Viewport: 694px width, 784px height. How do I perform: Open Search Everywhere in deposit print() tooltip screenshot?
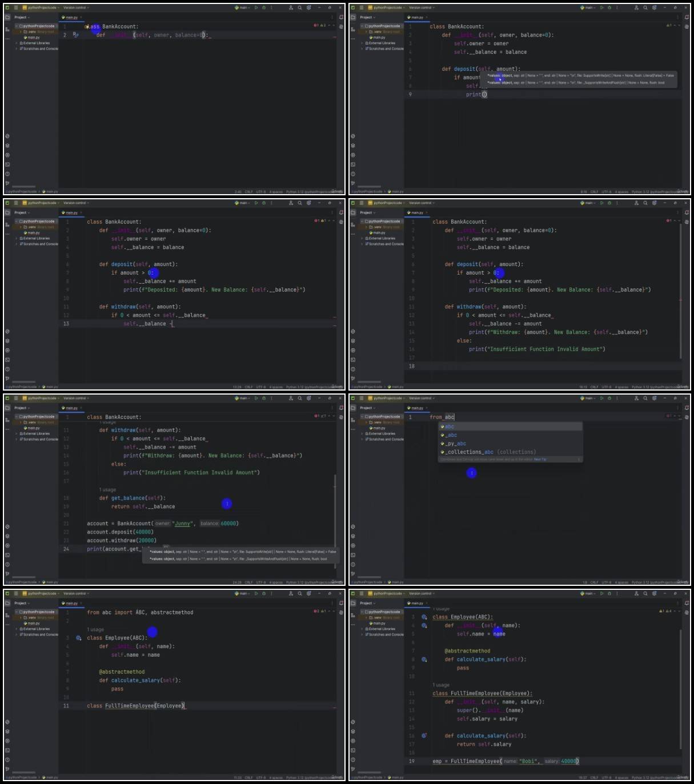tap(645, 8)
